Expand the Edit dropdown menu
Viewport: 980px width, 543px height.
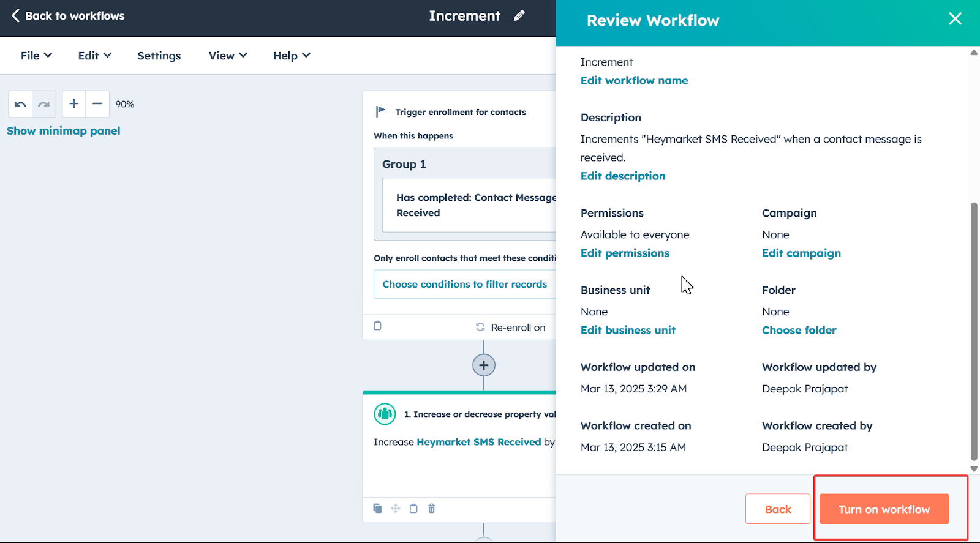click(94, 56)
